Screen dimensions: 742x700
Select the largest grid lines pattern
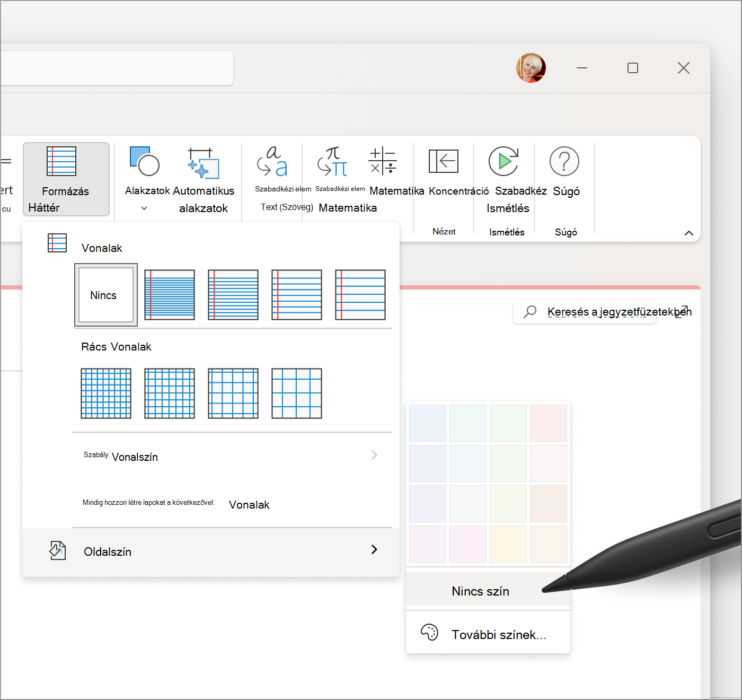pyautogui.click(x=297, y=393)
